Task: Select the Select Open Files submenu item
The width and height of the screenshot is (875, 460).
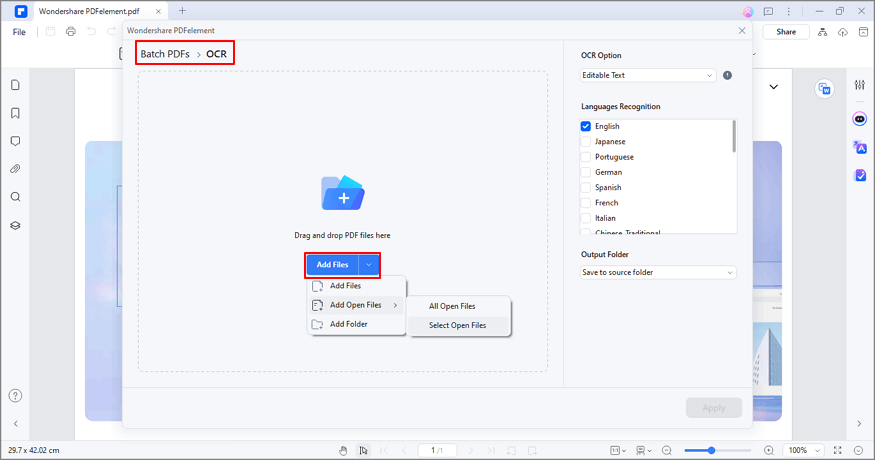Action: click(x=459, y=325)
